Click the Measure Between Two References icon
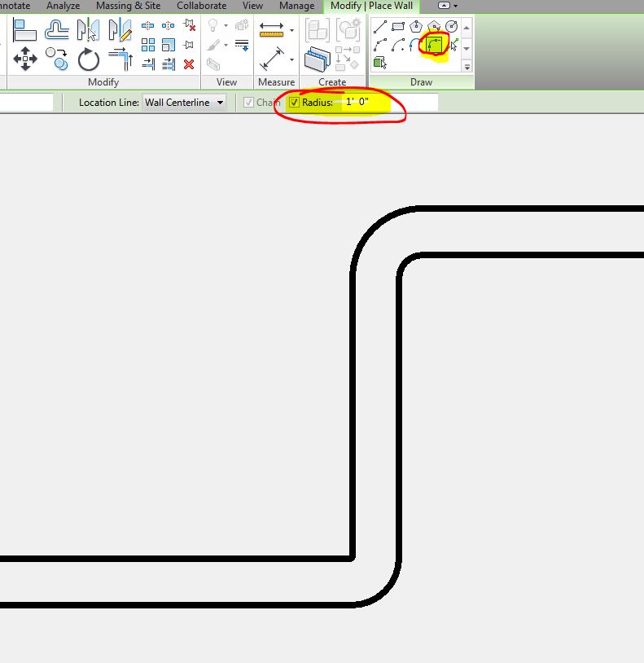Image resolution: width=644 pixels, height=663 pixels. [x=271, y=29]
